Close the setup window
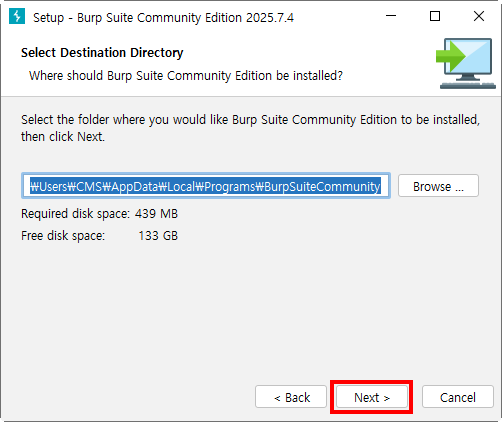Viewport: 502px width, 422px height. coord(479,16)
